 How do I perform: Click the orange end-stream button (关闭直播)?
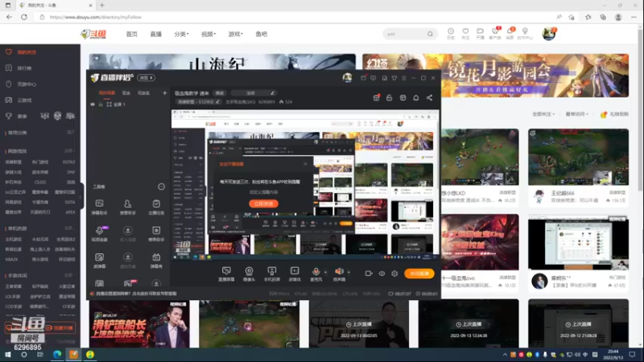point(419,274)
